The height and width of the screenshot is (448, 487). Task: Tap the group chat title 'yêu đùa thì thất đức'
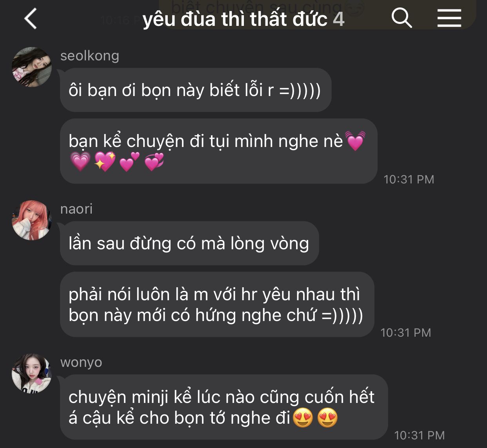235,19
